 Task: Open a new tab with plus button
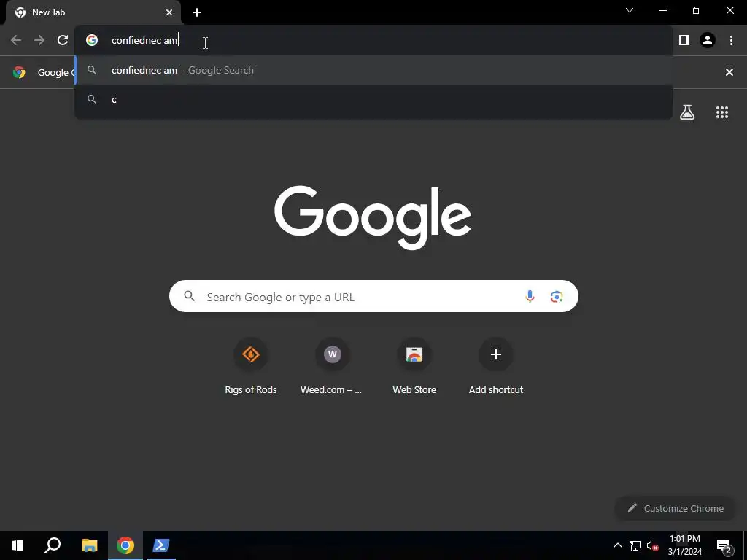[197, 12]
